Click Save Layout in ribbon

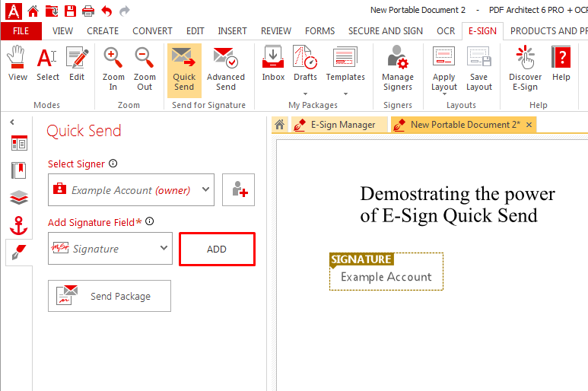pos(479,68)
